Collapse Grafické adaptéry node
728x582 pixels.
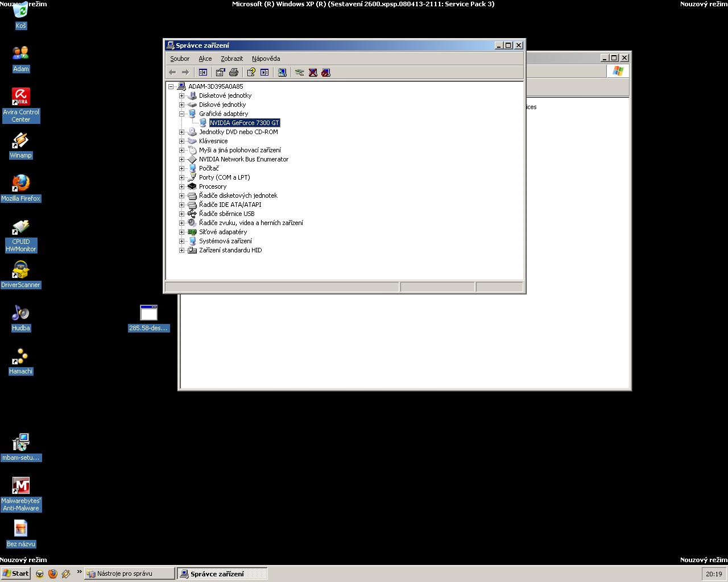(x=182, y=114)
